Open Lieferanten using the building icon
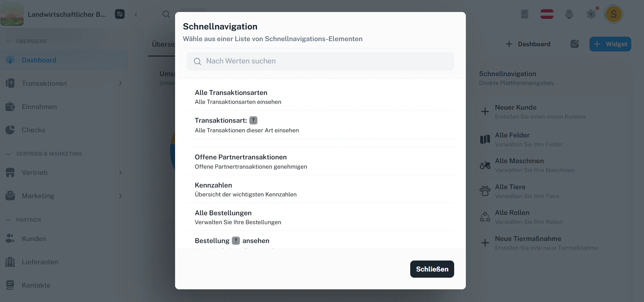This screenshot has width=644, height=302. pyautogui.click(x=10, y=262)
